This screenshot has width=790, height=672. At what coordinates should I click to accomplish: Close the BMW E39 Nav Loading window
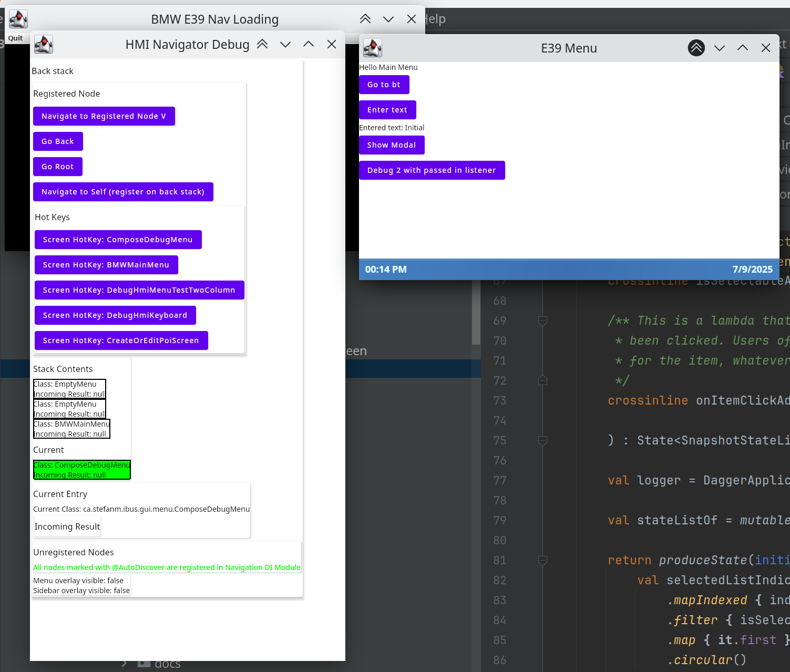pyautogui.click(x=412, y=19)
